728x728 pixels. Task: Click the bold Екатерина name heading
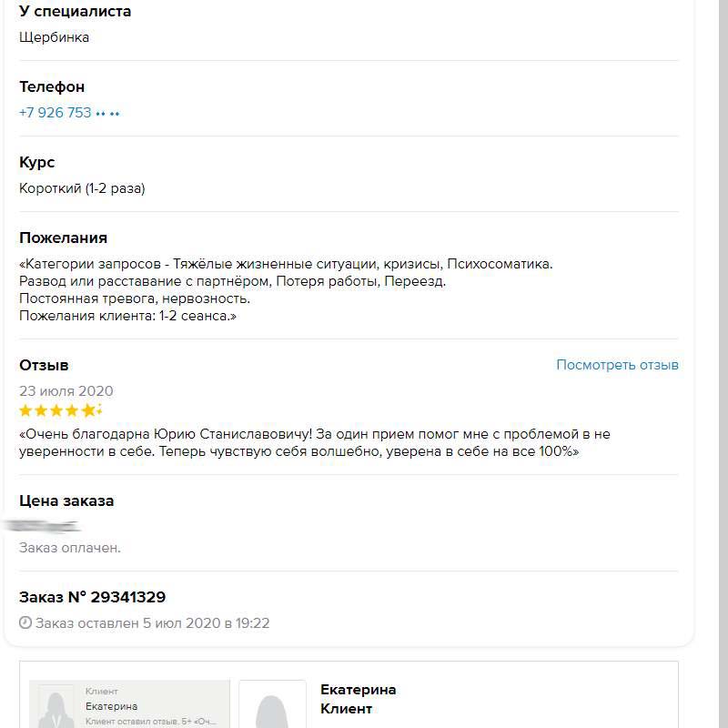[x=358, y=690]
